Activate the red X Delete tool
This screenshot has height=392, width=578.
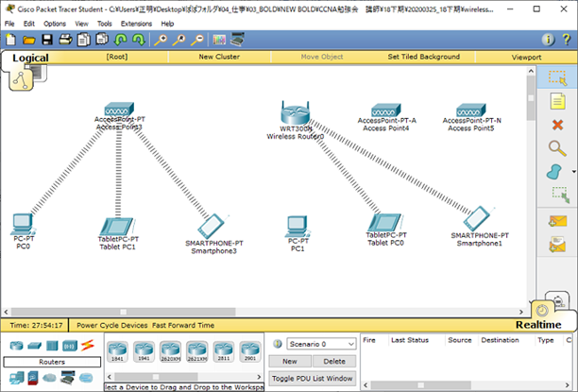pos(558,125)
